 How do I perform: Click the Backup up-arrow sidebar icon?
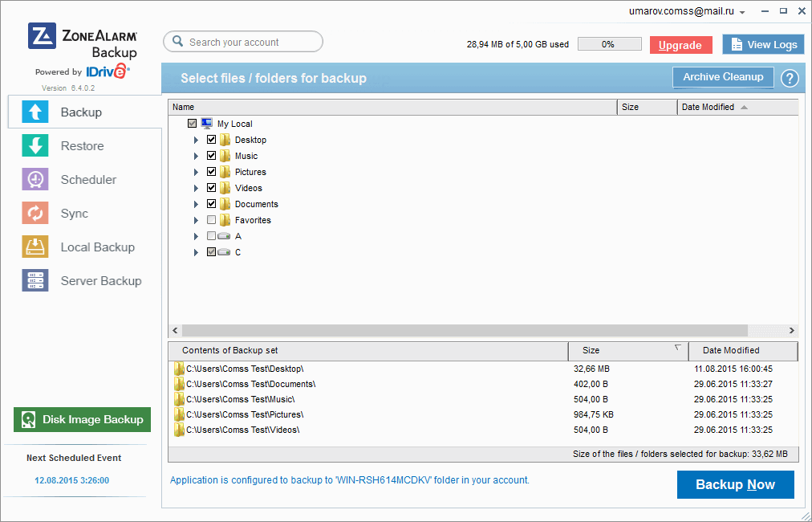point(35,112)
